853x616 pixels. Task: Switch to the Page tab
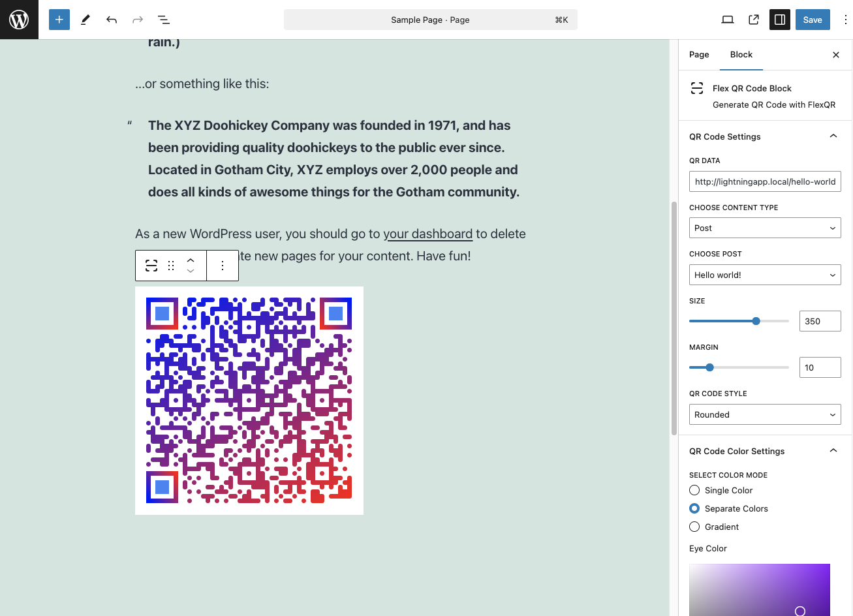click(699, 55)
